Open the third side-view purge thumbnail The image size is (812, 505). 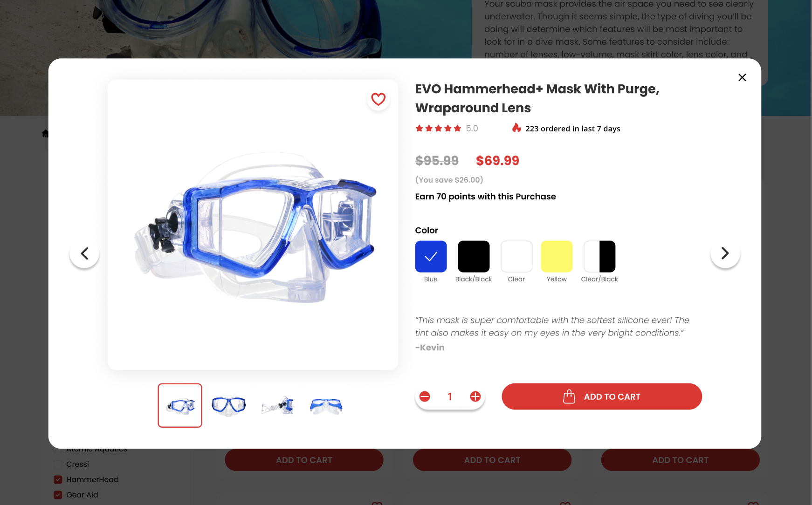(x=277, y=405)
